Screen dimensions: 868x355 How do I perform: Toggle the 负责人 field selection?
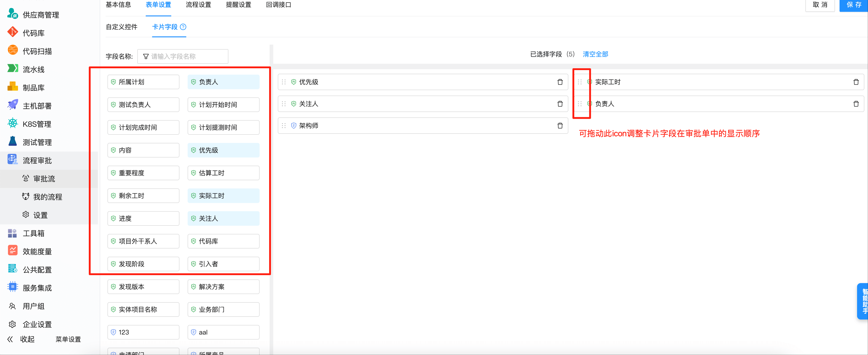tap(223, 82)
